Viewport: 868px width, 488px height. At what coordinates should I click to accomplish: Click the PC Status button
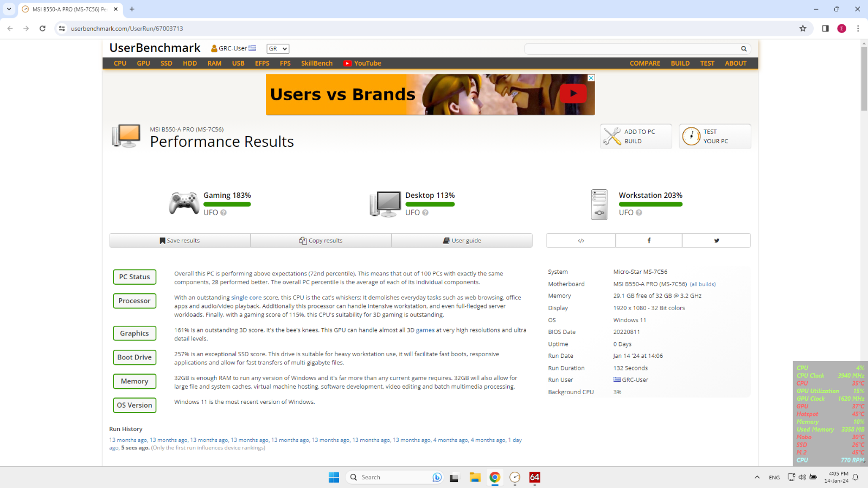pyautogui.click(x=135, y=277)
